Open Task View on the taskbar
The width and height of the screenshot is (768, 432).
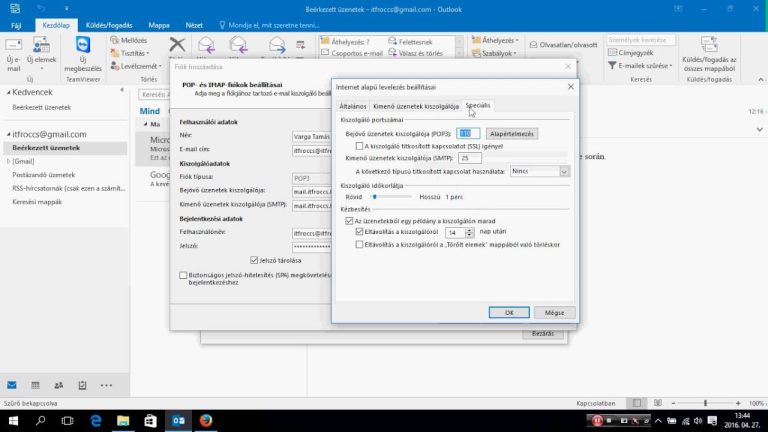tap(68, 421)
